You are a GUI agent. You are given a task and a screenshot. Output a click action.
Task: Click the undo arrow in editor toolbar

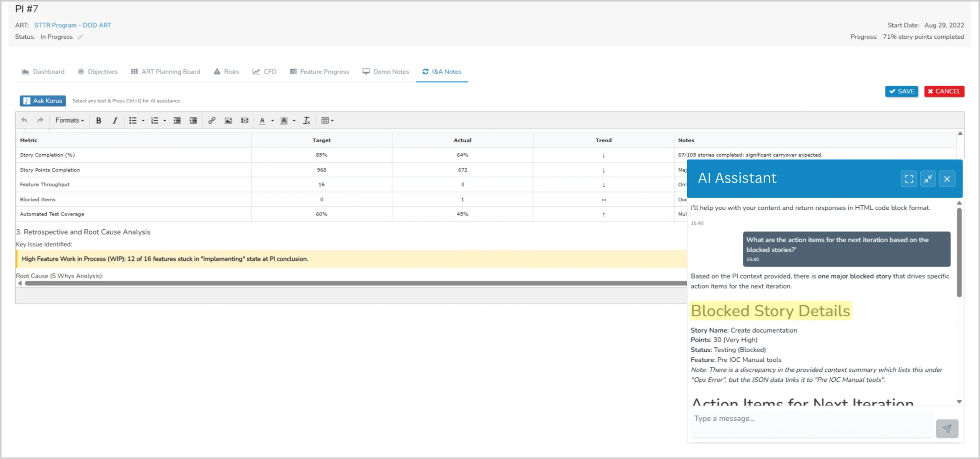coord(24,121)
